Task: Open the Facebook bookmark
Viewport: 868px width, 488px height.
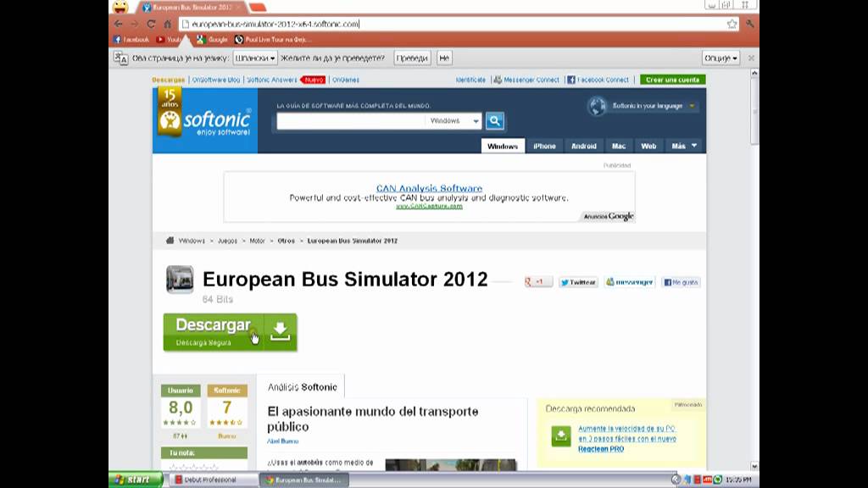Action: click(x=131, y=39)
